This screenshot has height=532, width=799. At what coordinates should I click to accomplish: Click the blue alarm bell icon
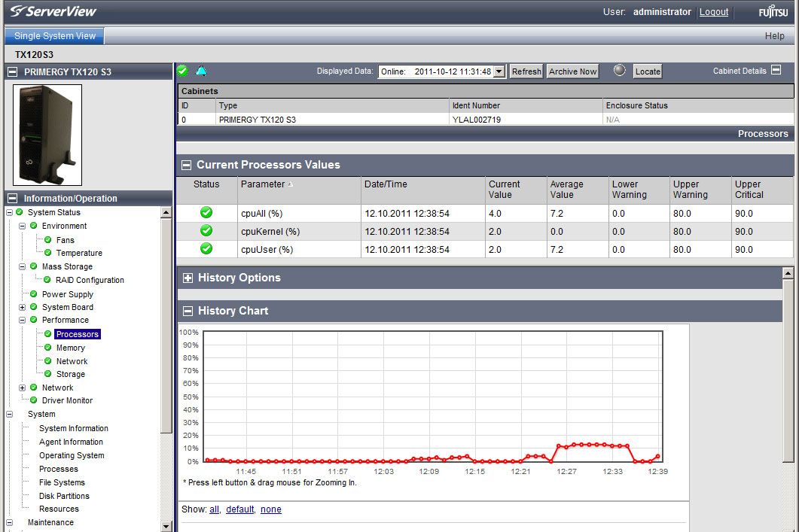pos(201,71)
